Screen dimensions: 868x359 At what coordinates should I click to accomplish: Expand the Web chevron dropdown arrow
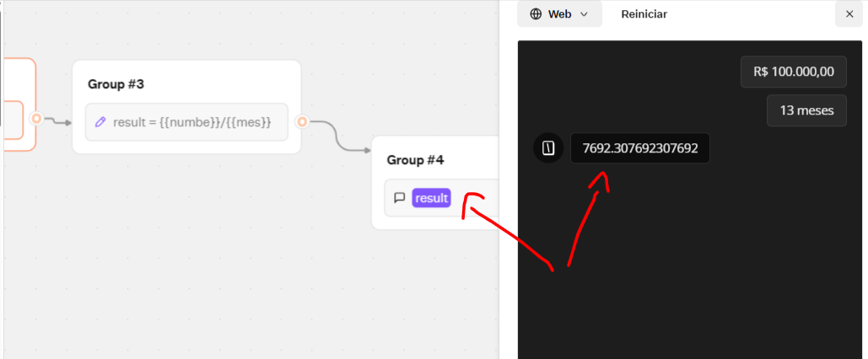[x=584, y=14]
